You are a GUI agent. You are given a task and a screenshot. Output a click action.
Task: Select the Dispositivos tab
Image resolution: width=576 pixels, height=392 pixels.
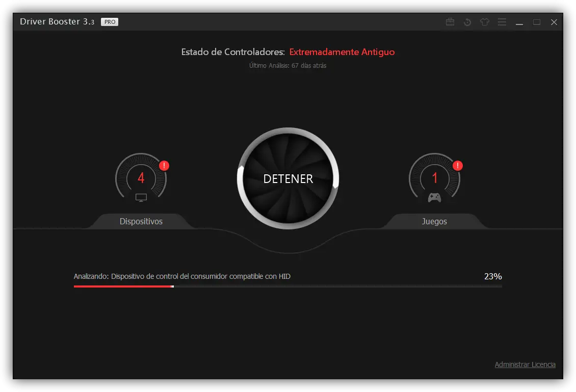[141, 221]
